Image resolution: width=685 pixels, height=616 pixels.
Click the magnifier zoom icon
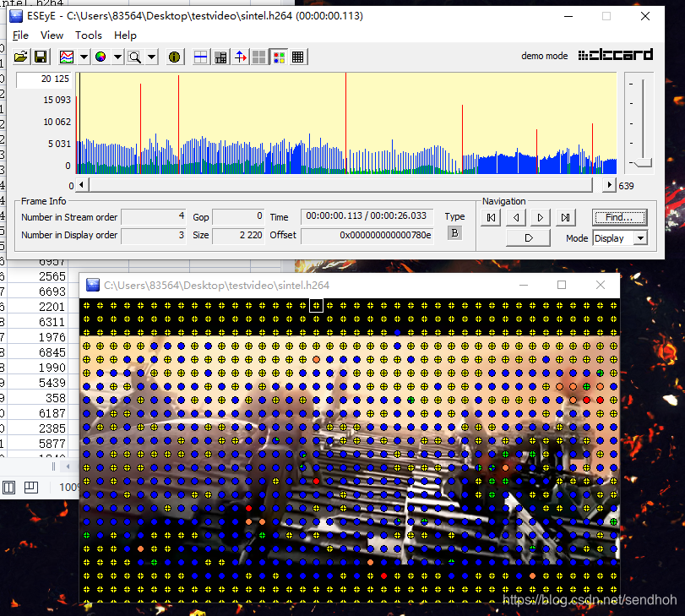(134, 57)
